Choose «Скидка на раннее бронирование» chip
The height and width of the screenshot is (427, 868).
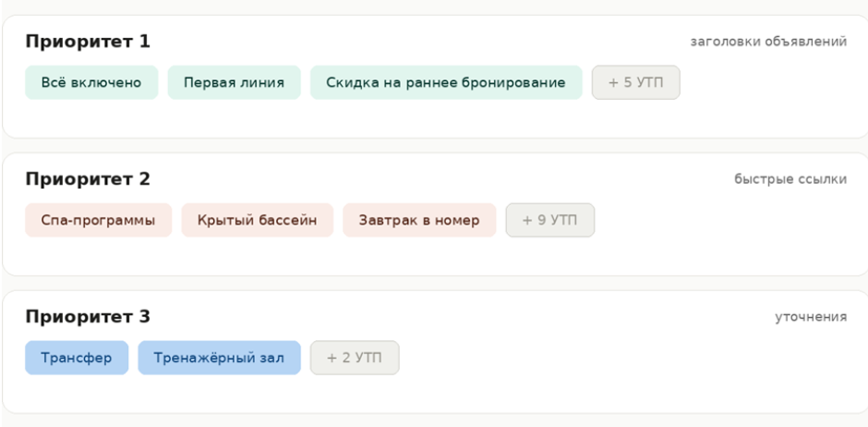(x=446, y=82)
